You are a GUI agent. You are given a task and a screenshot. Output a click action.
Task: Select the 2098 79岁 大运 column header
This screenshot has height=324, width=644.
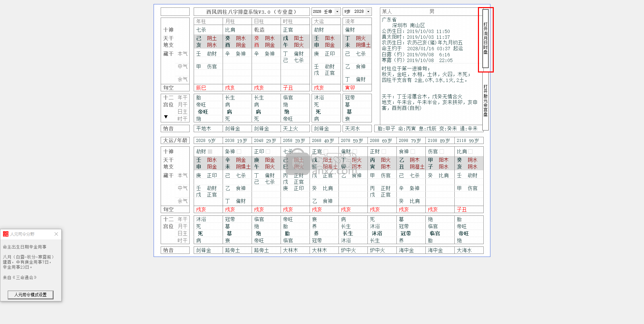pos(411,141)
